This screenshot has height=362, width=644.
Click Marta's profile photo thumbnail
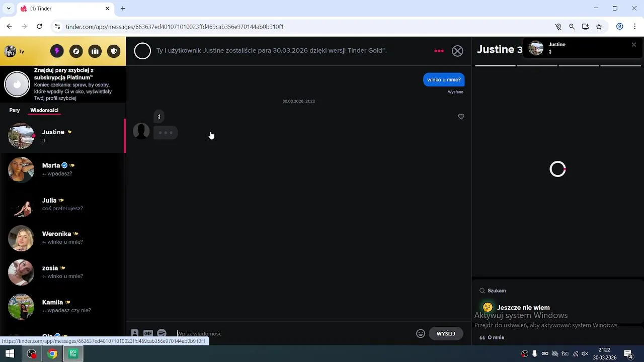21,169
